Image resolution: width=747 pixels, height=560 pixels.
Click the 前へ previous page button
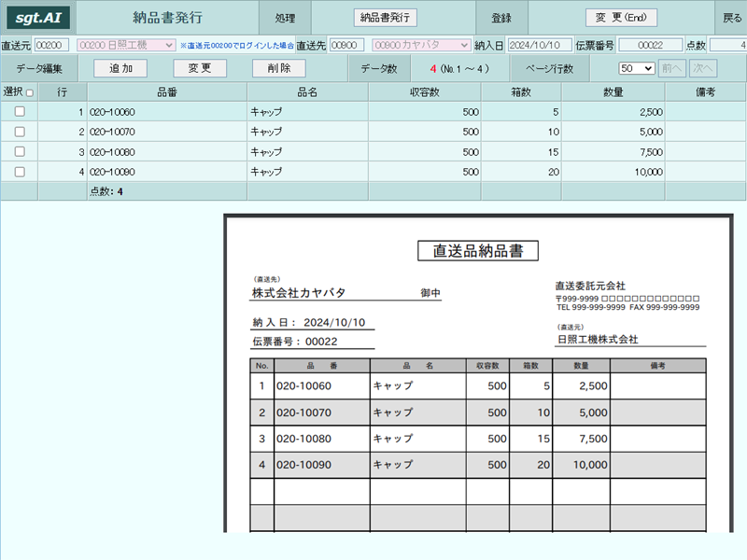click(x=671, y=68)
